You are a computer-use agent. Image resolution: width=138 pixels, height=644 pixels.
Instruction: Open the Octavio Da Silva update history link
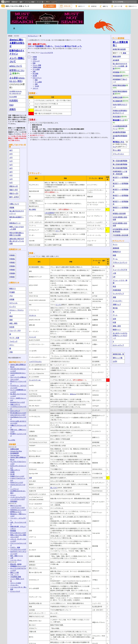(x=16, y=451)
